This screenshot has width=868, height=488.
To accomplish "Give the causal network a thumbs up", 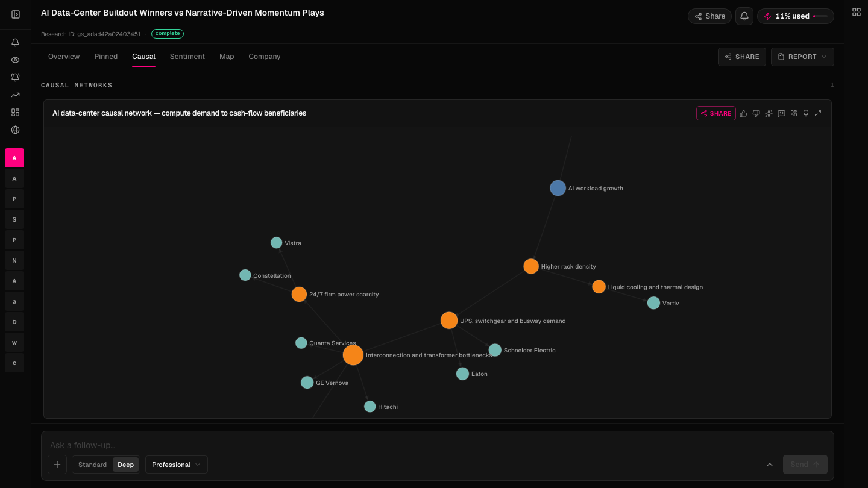I will [743, 113].
